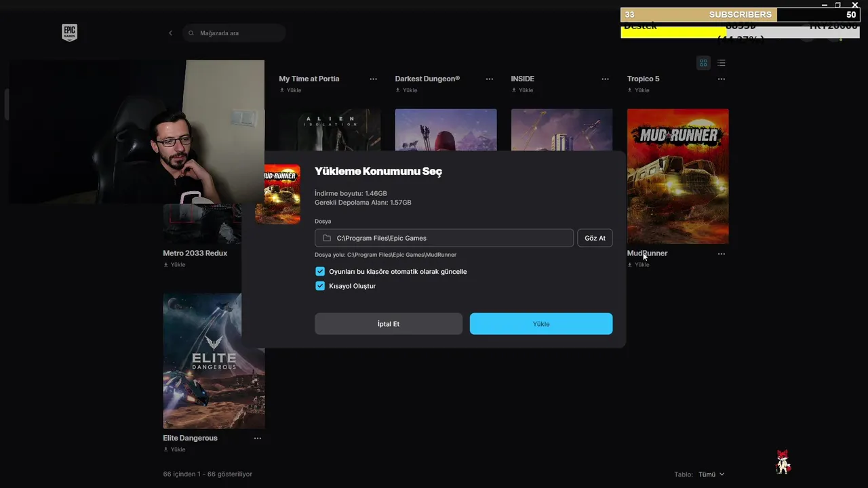The width and height of the screenshot is (868, 488).
Task: Toggle auto-update games to this folder
Action: (320, 272)
